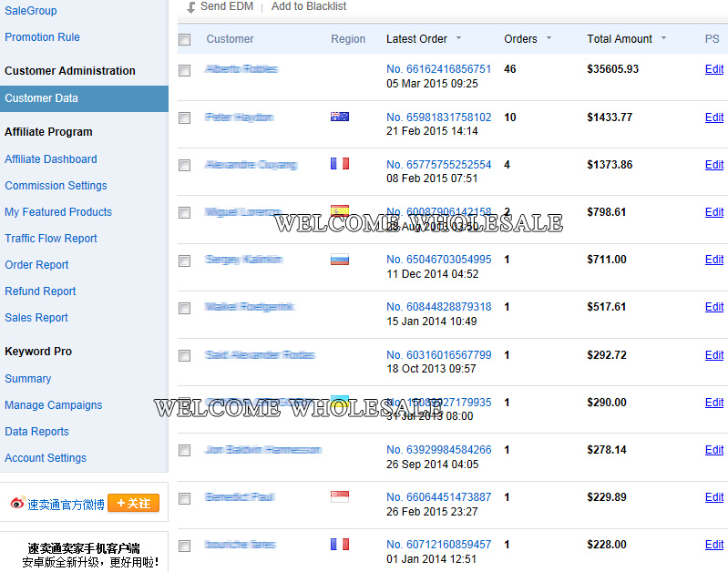Viewport: 728px width, 572px height.
Task: Click Add to Blacklist link
Action: pyautogui.click(x=309, y=7)
